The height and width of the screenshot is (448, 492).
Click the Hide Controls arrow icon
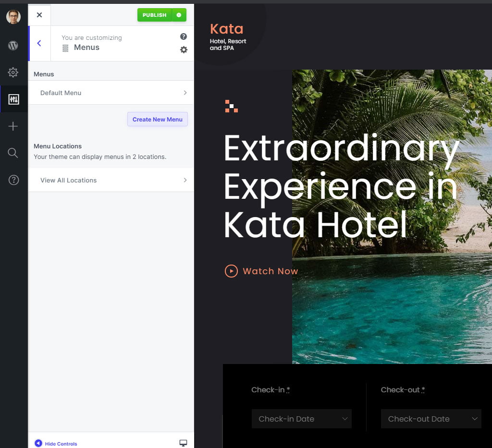(x=38, y=443)
